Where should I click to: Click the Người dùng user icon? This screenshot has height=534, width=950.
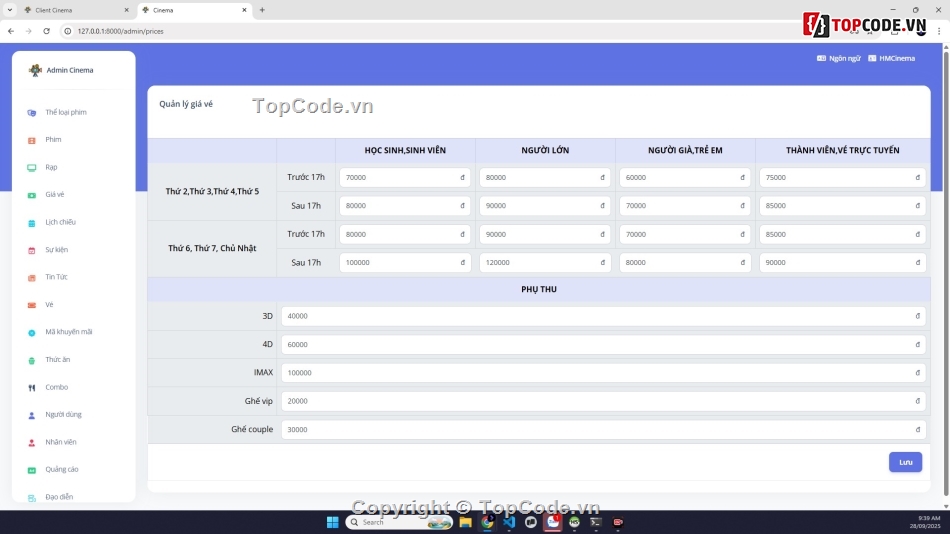(x=32, y=415)
